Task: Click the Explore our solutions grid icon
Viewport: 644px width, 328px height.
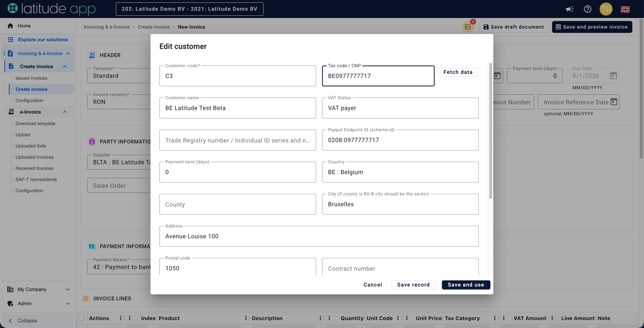Action: click(x=11, y=40)
